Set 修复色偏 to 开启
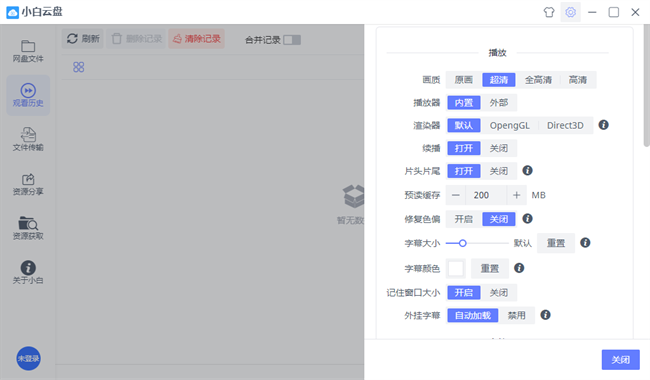This screenshot has height=380, width=650. 463,219
